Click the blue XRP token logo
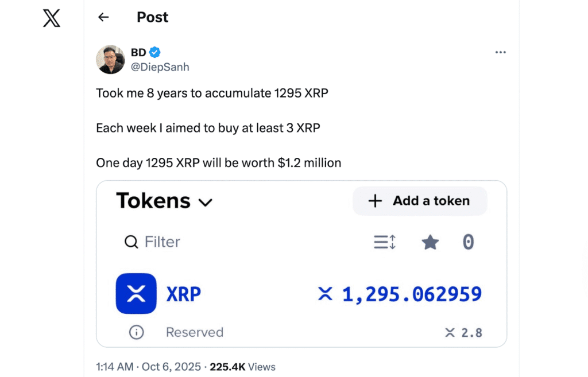This screenshot has height=377, width=588. coord(136,294)
